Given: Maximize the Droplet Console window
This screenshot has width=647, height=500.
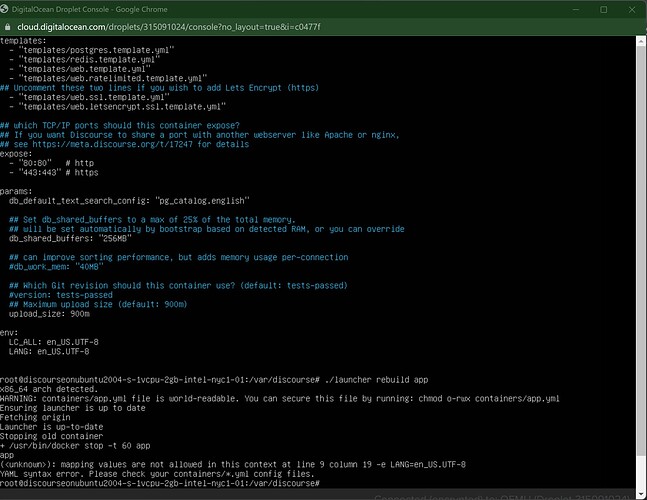Looking at the screenshot, I should click(604, 9).
